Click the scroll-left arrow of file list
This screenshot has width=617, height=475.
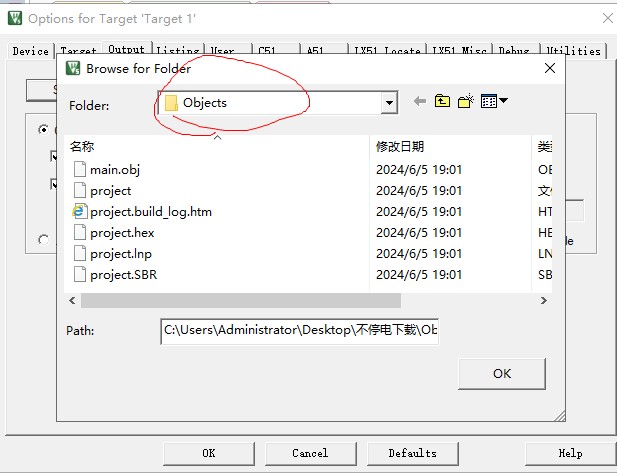point(72,301)
